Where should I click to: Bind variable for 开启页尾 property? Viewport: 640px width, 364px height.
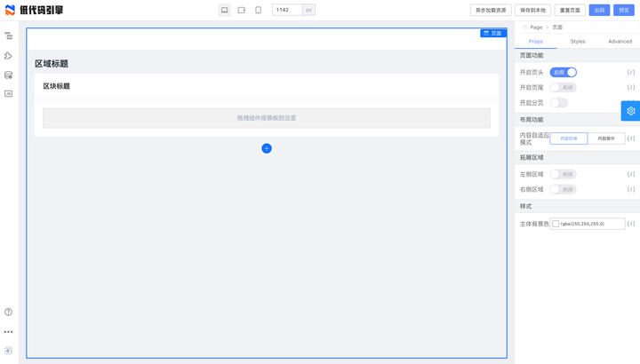631,87
